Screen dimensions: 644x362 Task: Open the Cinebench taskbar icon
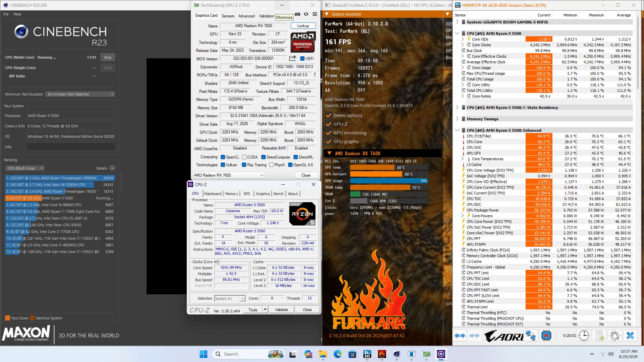(397, 354)
